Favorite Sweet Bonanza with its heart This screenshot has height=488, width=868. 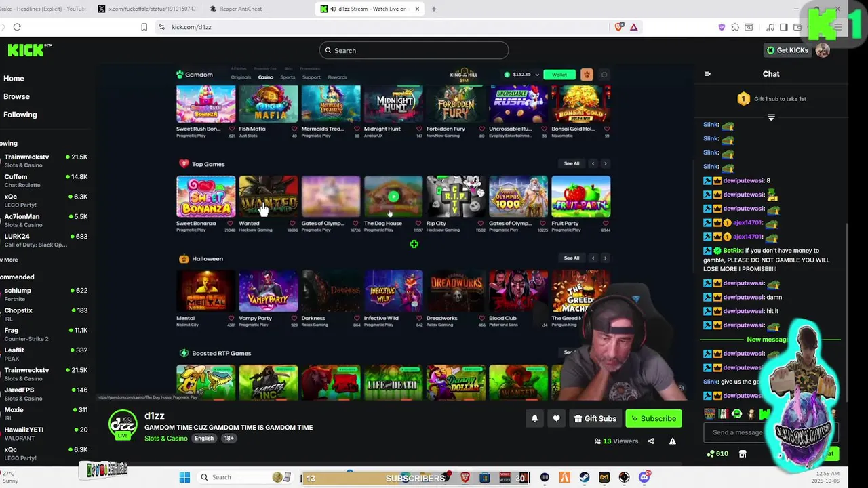[x=231, y=223]
